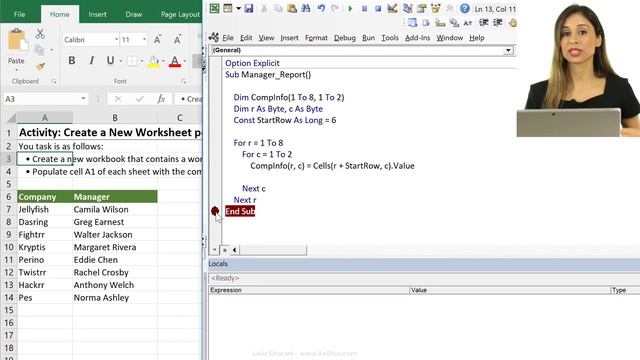Screen dimensions: 640x360
Task: Open Project Explorer from the VBA toolbar icon
Action: coord(407,8)
